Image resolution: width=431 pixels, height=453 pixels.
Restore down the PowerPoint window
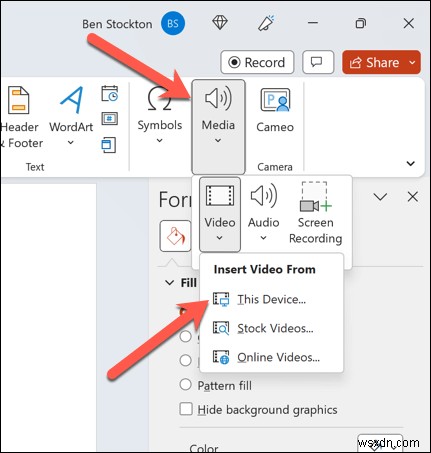pos(361,23)
